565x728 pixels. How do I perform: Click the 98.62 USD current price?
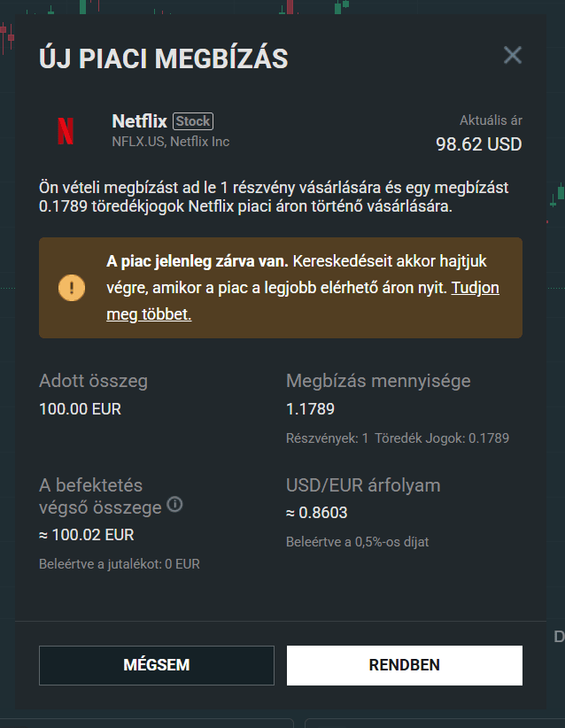pyautogui.click(x=478, y=143)
